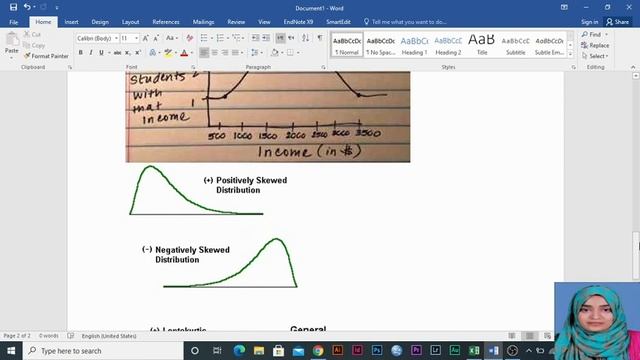Switch to the Layout tab
Screen dimensions: 640x360
pos(130,22)
